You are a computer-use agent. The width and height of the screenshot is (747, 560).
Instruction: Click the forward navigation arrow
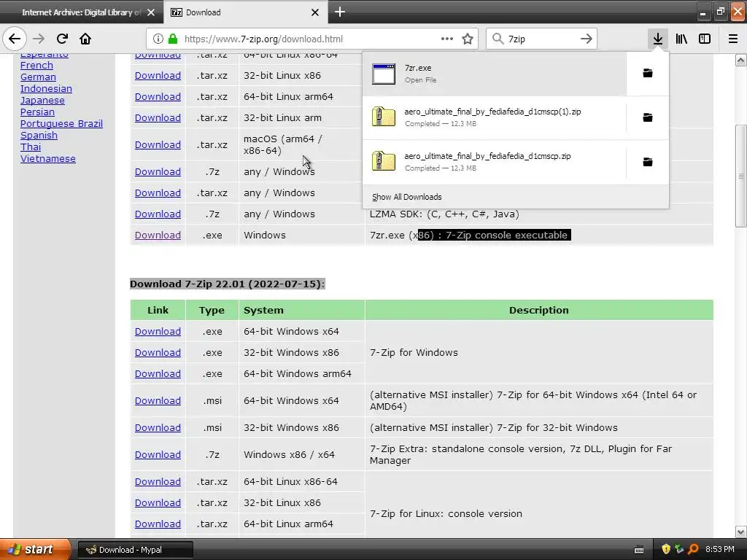tap(39, 39)
